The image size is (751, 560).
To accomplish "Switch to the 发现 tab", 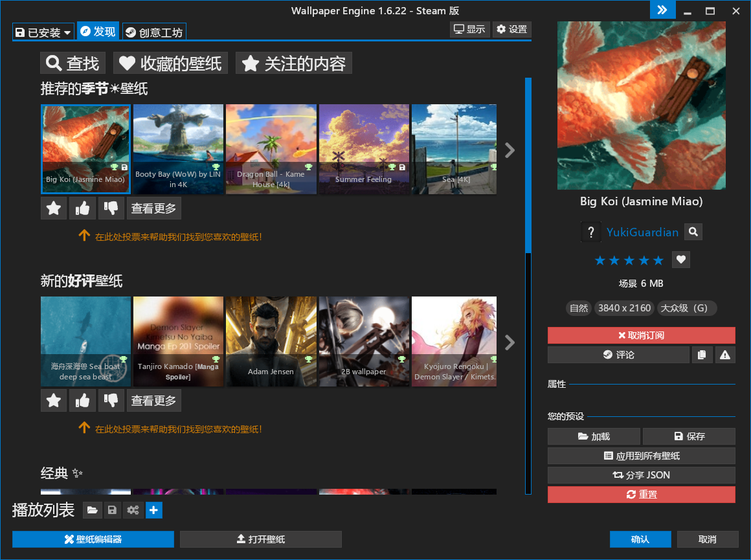I will tap(98, 30).
